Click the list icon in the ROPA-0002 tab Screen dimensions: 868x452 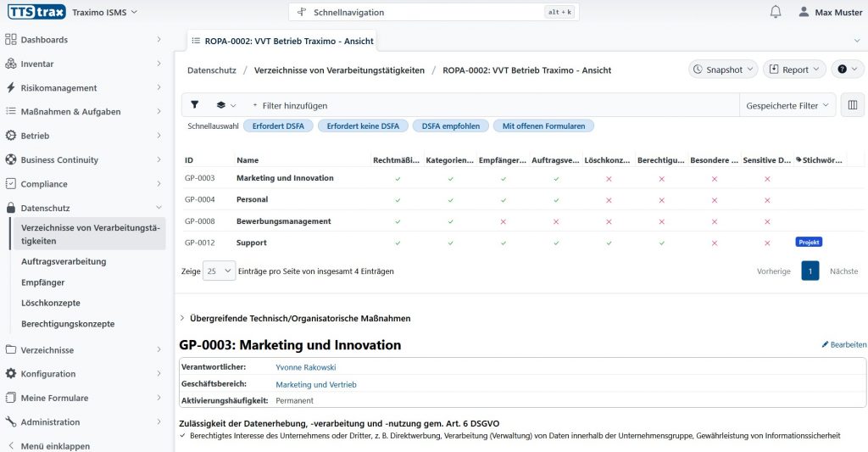(x=196, y=41)
